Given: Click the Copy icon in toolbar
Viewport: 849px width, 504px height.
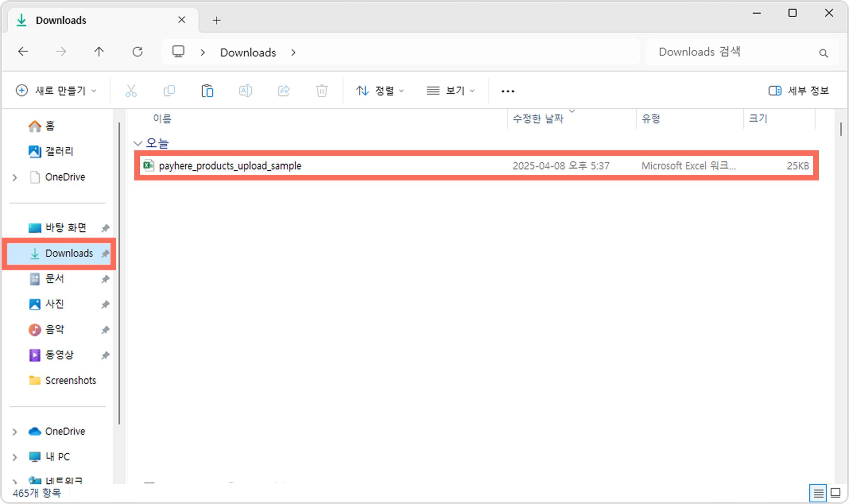Looking at the screenshot, I should tap(169, 91).
